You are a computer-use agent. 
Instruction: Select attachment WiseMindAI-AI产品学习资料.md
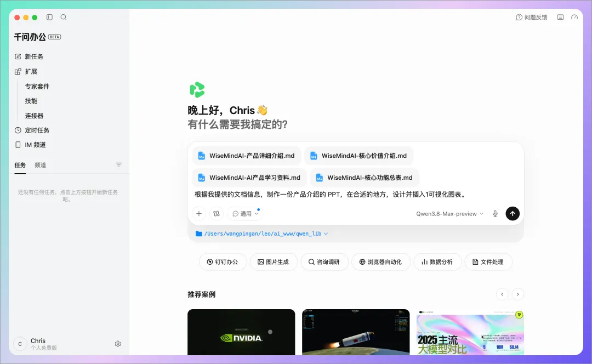click(x=249, y=178)
